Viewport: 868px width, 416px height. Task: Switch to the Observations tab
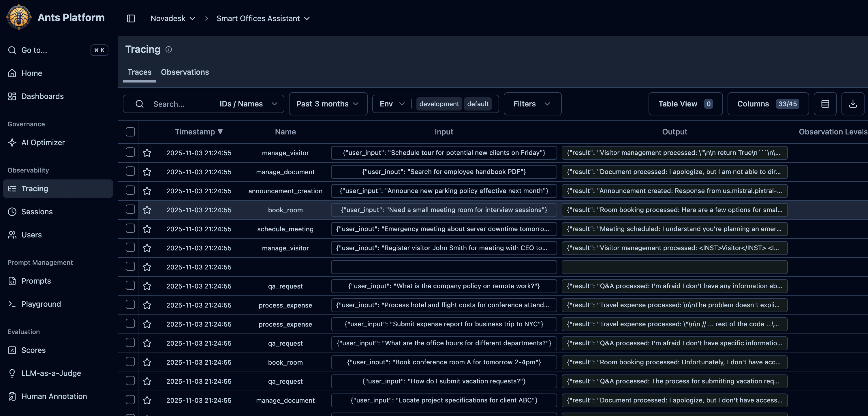click(185, 72)
